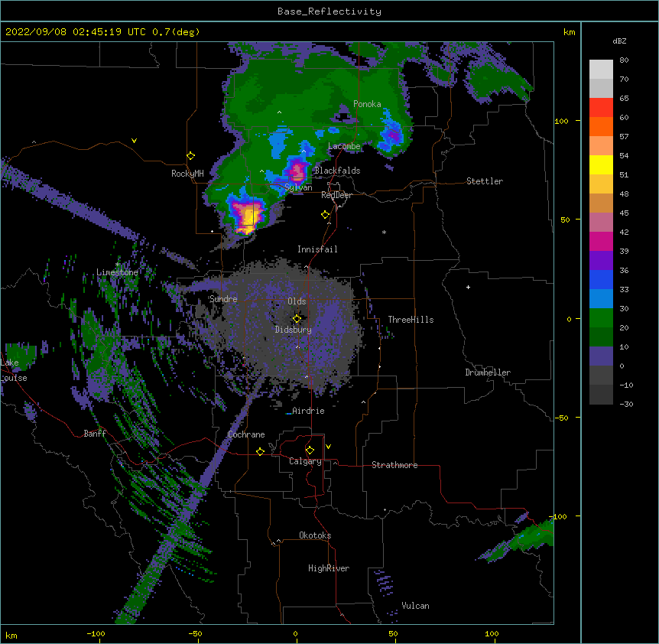Click the RockyMH label

tap(187, 174)
